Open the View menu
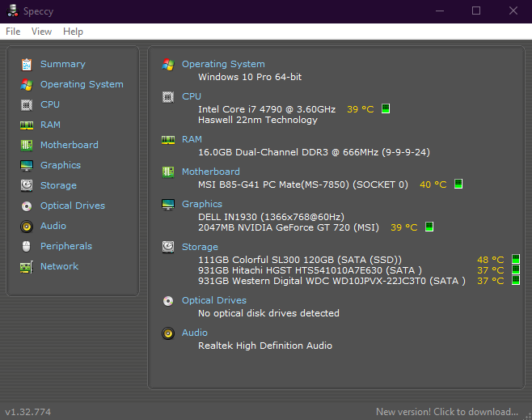Viewport: 532px width, 420px height. (41, 32)
